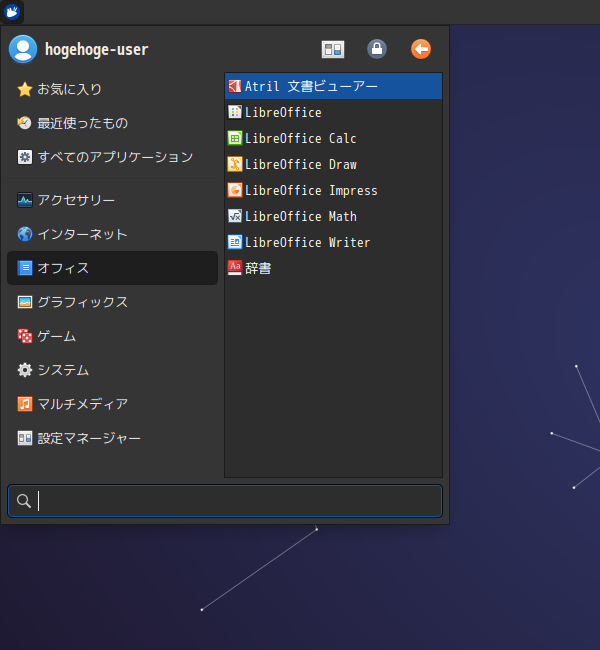Click the picture icon for グラフィックス

[25, 302]
